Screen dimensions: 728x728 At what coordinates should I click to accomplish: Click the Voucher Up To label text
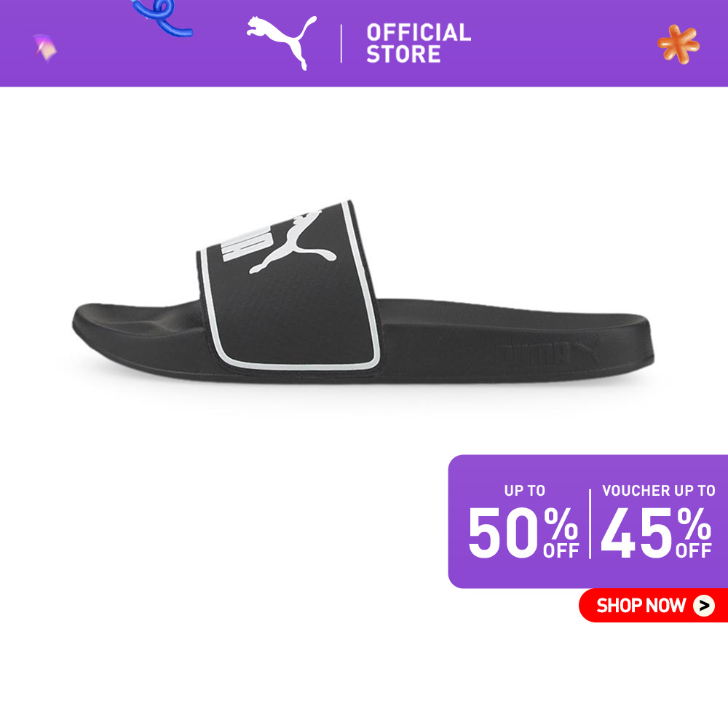click(x=658, y=490)
